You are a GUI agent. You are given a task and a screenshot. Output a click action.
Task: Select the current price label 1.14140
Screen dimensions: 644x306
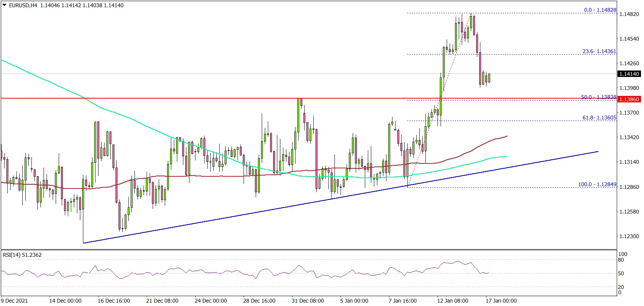[629, 74]
